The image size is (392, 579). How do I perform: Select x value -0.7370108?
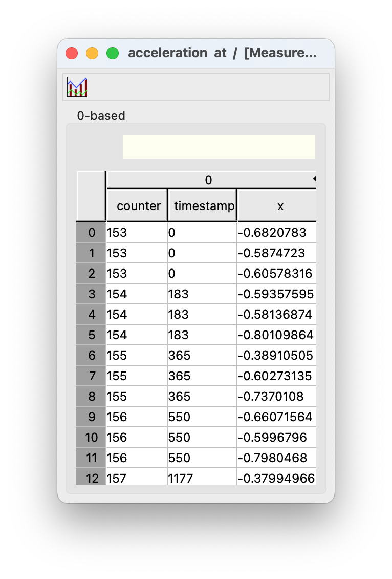[272, 397]
